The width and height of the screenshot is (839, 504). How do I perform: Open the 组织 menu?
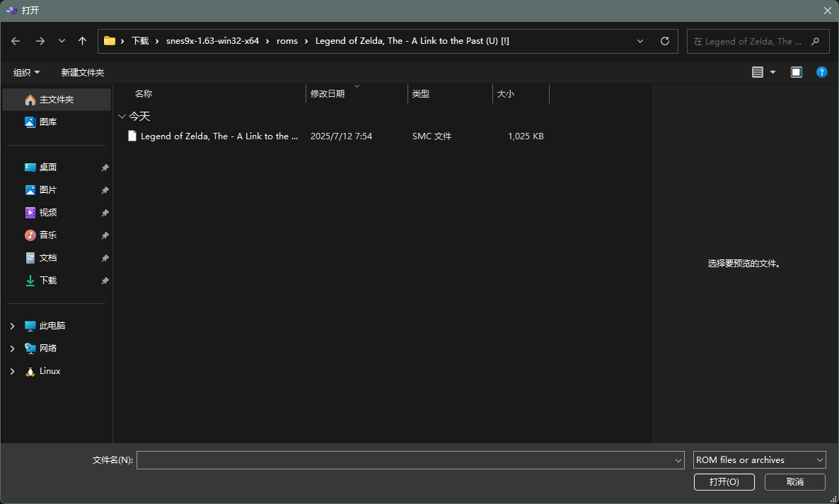point(27,73)
